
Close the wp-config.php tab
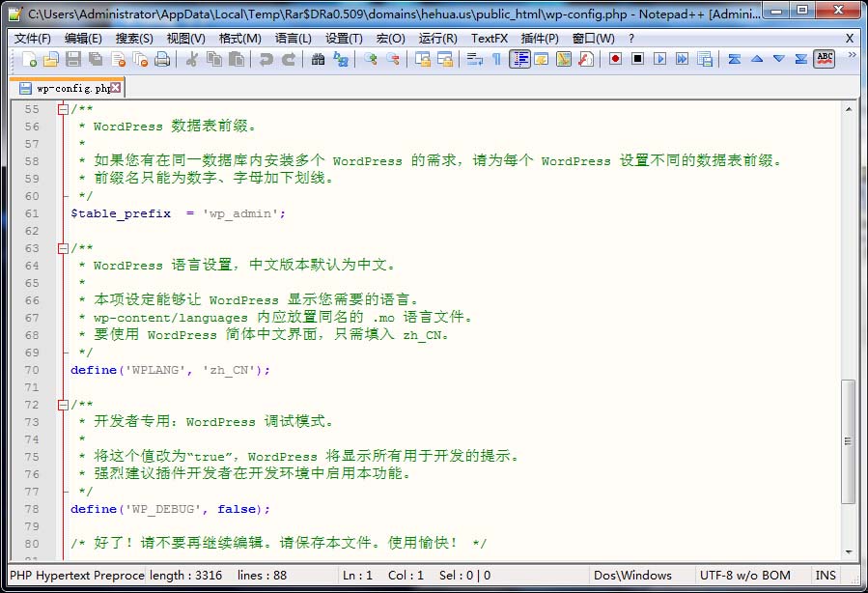[116, 88]
